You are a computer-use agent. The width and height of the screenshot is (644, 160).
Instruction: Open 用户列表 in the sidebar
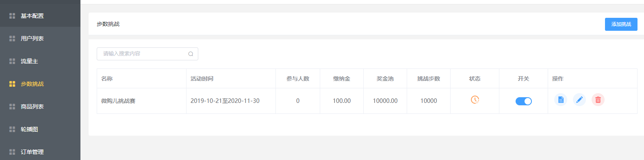[40, 38]
